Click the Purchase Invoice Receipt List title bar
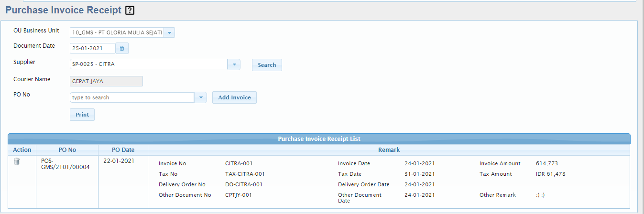Screen dimensions: 644x214 click(x=319, y=139)
